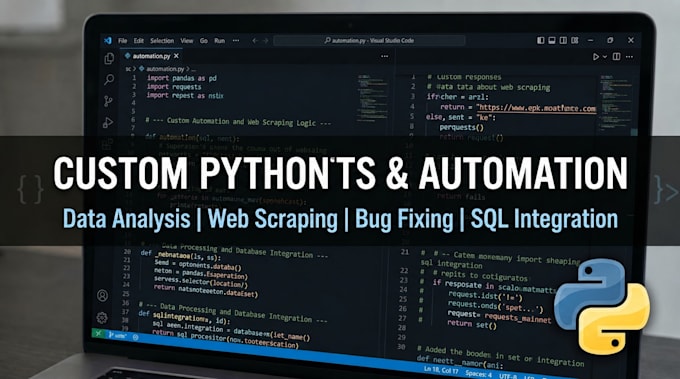Go back with the left arrow
The image size is (680, 379).
pos(255,40)
